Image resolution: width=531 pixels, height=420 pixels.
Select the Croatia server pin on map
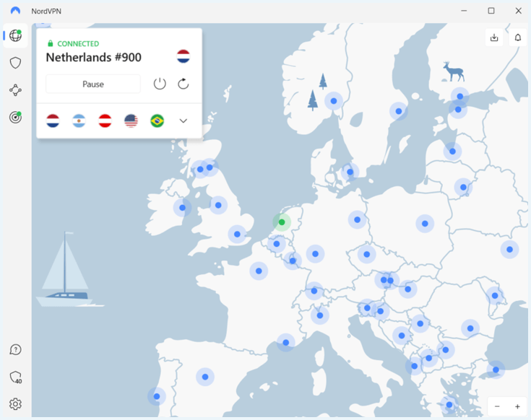(380, 311)
